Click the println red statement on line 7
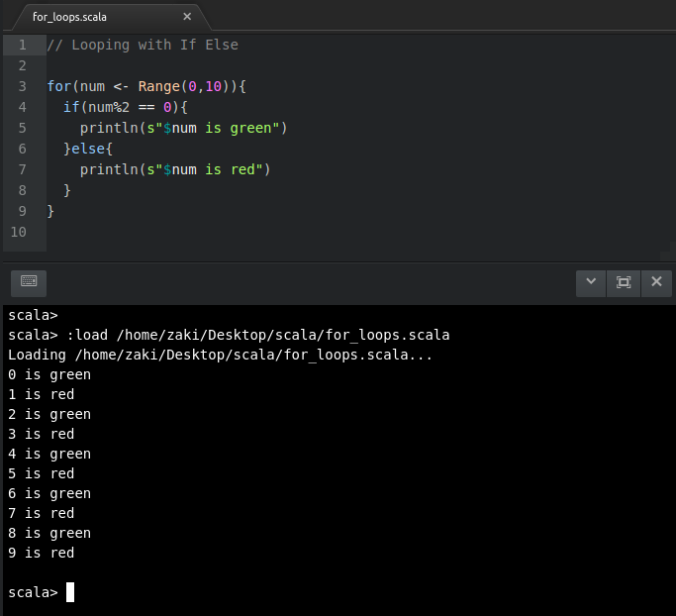 coord(175,169)
